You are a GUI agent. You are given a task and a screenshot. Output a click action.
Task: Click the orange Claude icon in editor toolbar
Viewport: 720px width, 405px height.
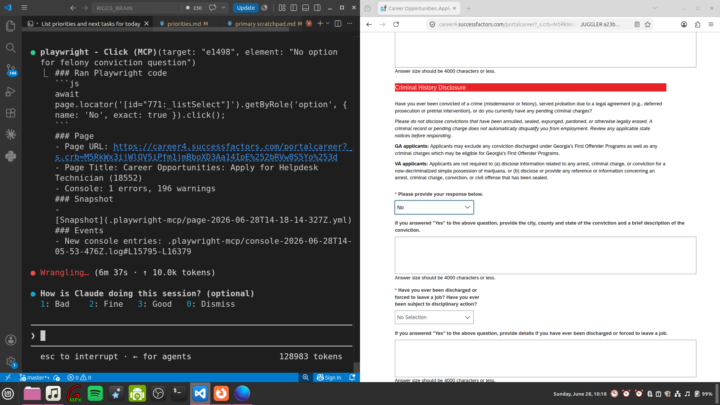coord(309,23)
